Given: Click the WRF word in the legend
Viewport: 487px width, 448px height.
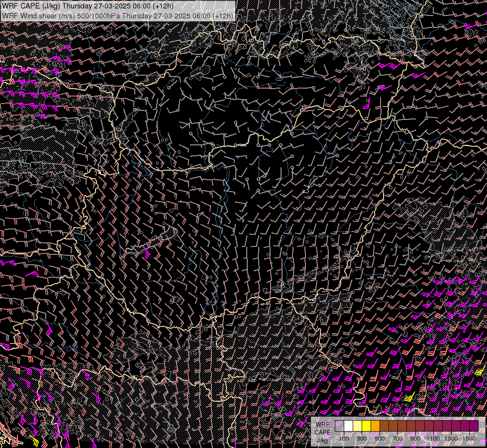Looking at the screenshot, I should (322, 425).
